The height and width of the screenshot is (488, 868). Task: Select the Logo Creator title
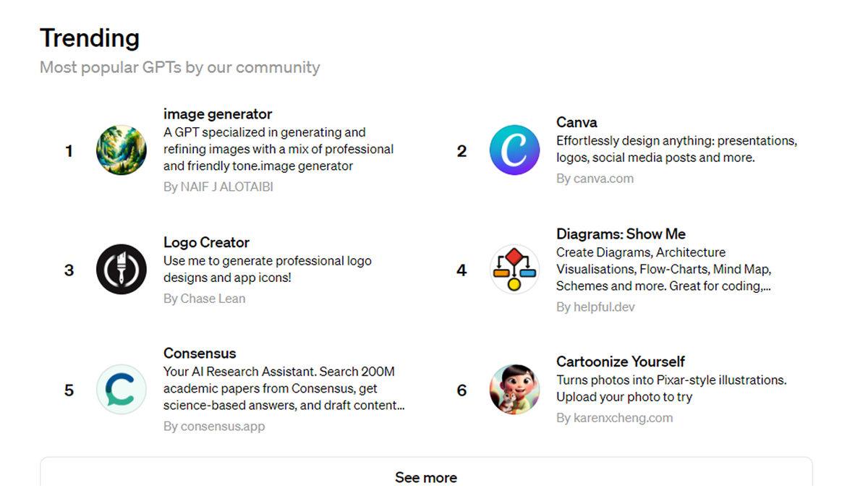(x=206, y=242)
